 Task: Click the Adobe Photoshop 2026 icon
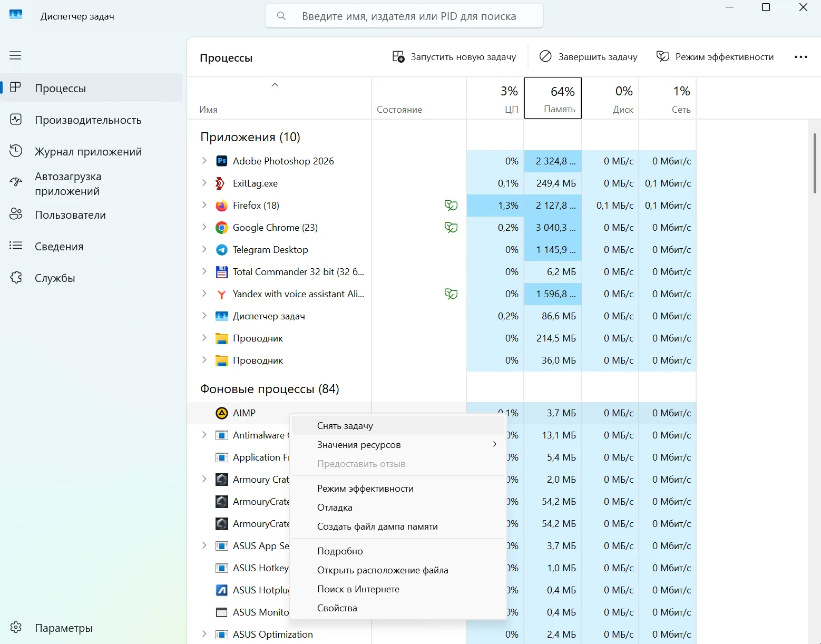click(x=222, y=161)
